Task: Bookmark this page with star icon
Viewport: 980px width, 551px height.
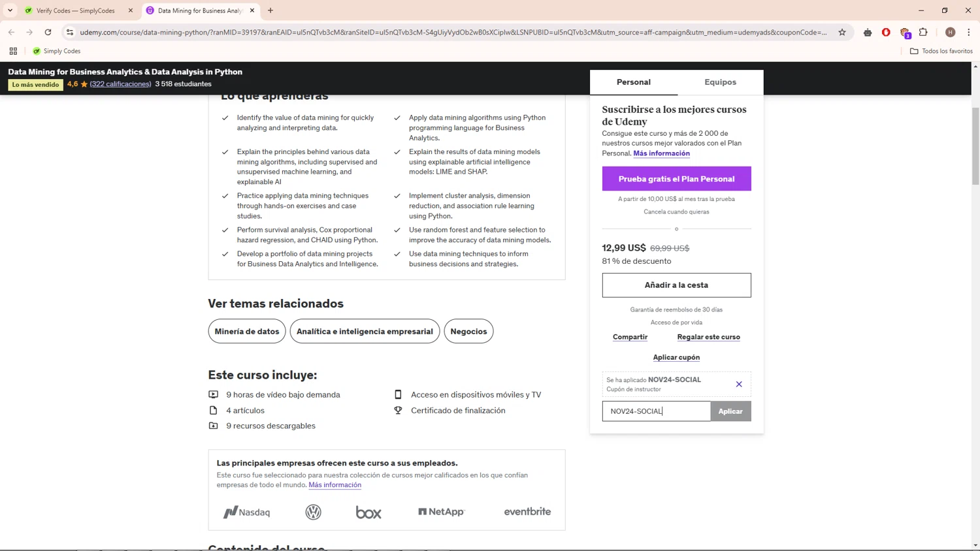Action: click(842, 32)
